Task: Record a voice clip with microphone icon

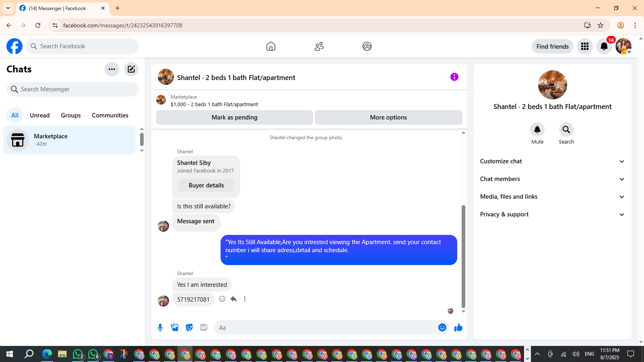Action: pyautogui.click(x=160, y=327)
